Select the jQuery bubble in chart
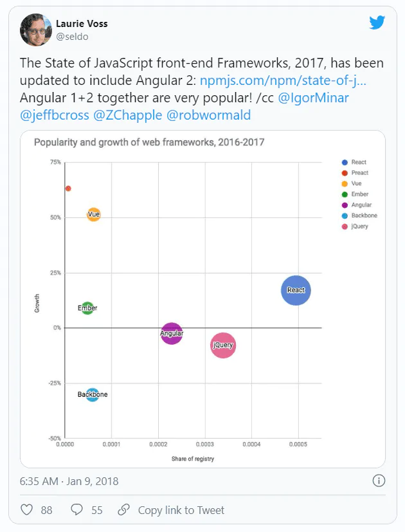This screenshot has height=532, width=405. 223,345
